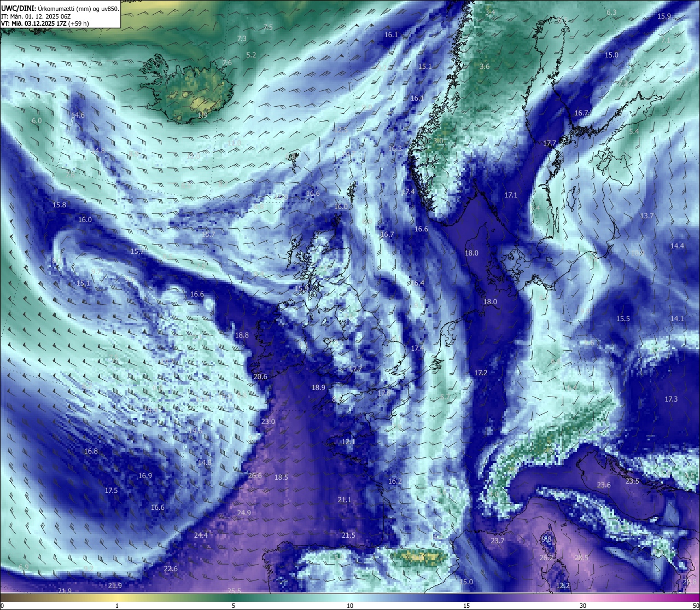This screenshot has height=610, width=700.
Task: Click the 17.1 value label
Action: (x=511, y=195)
